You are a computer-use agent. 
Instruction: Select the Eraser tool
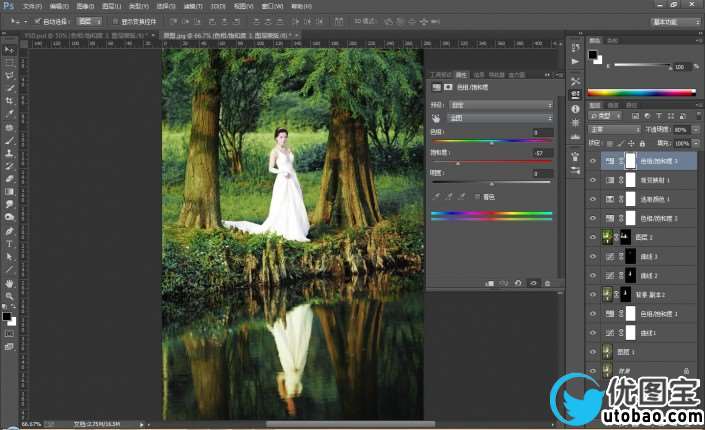[9, 179]
